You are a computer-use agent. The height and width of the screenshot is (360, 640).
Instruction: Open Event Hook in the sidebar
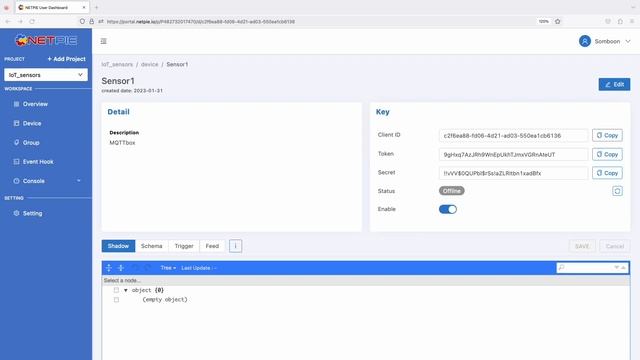pos(38,162)
